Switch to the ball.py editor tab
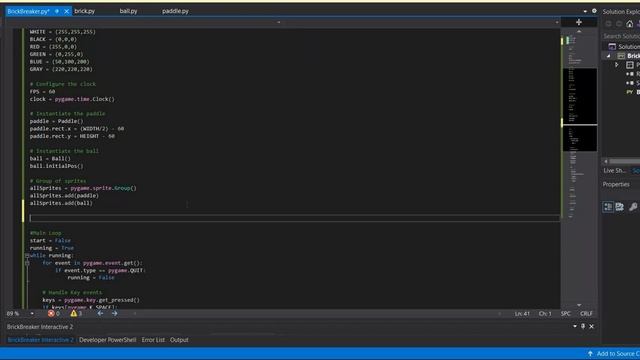This screenshot has height=360, width=640. (x=128, y=11)
